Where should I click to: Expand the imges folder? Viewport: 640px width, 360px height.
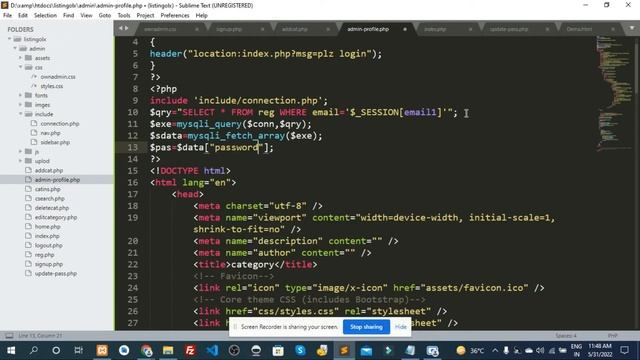pyautogui.click(x=20, y=104)
